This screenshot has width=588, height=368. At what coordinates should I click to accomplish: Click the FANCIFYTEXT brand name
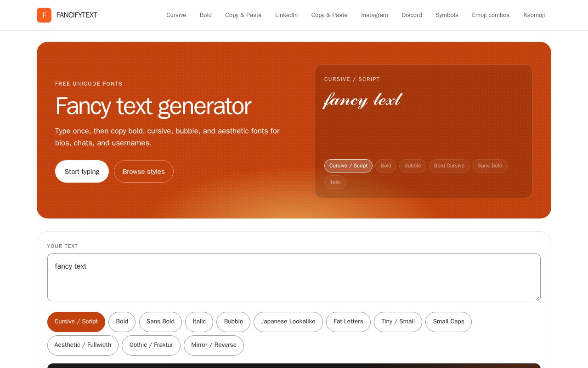tap(77, 15)
